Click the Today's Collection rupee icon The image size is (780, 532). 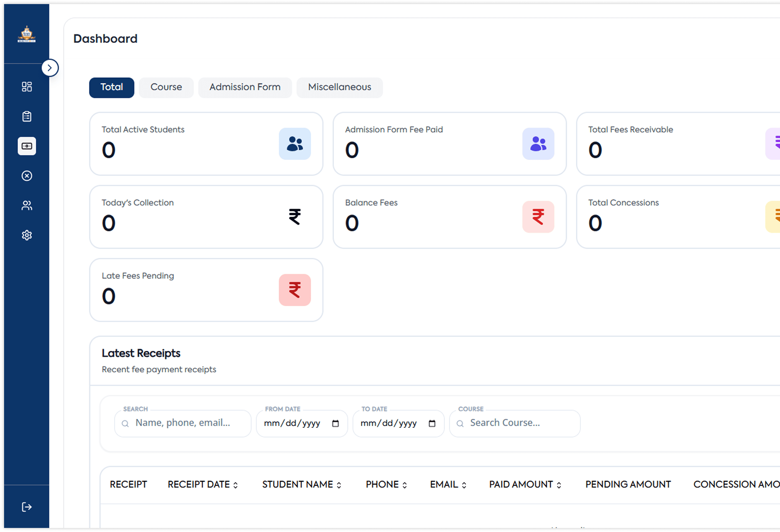point(295,217)
